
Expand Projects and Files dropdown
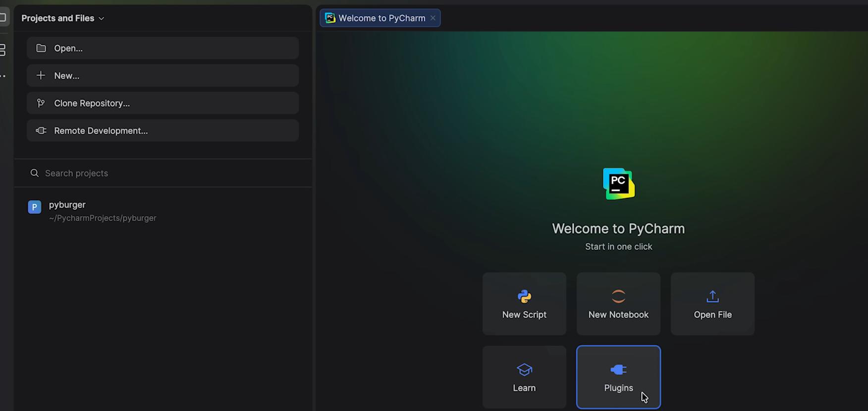click(63, 18)
